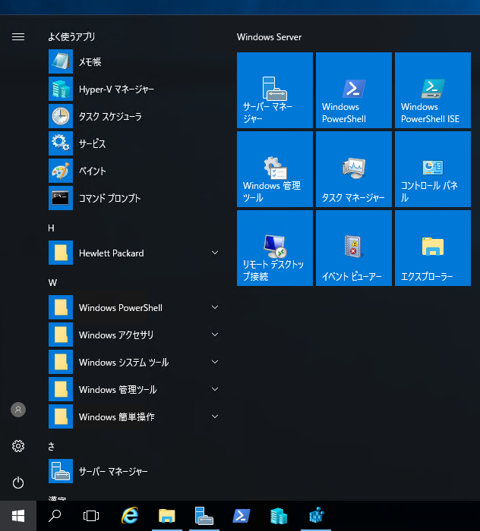Image resolution: width=480 pixels, height=531 pixels.
Task: Open コントロール パネル tile
Action: pos(433,169)
